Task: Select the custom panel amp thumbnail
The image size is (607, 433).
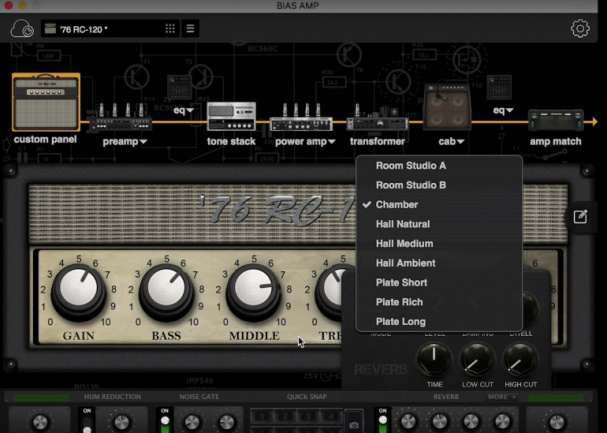Action: click(46, 102)
